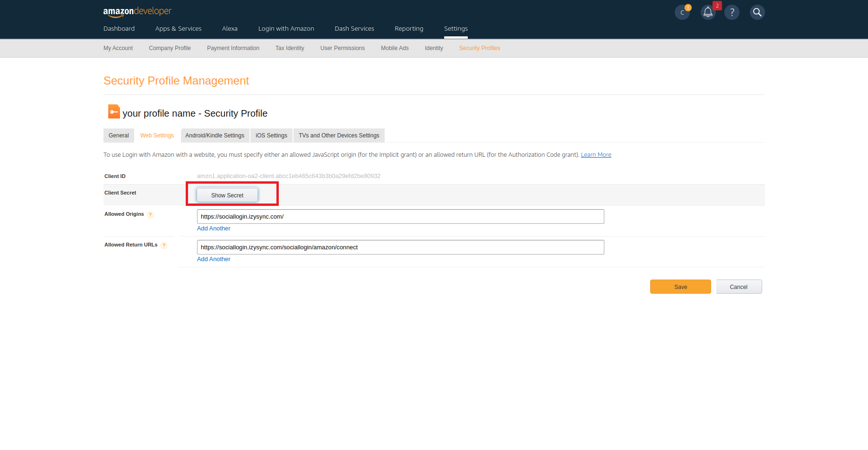868x450 pixels.
Task: Click the Show Secret button
Action: tap(227, 195)
